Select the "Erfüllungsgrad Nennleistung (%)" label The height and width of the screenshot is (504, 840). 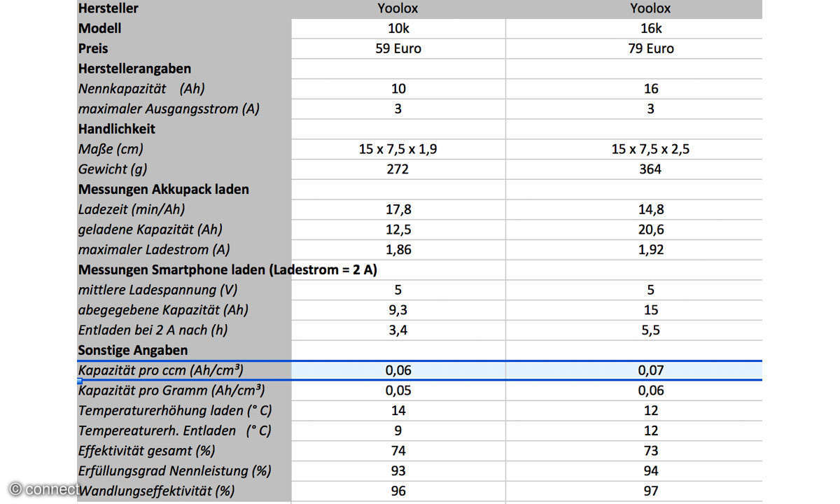[x=175, y=470]
